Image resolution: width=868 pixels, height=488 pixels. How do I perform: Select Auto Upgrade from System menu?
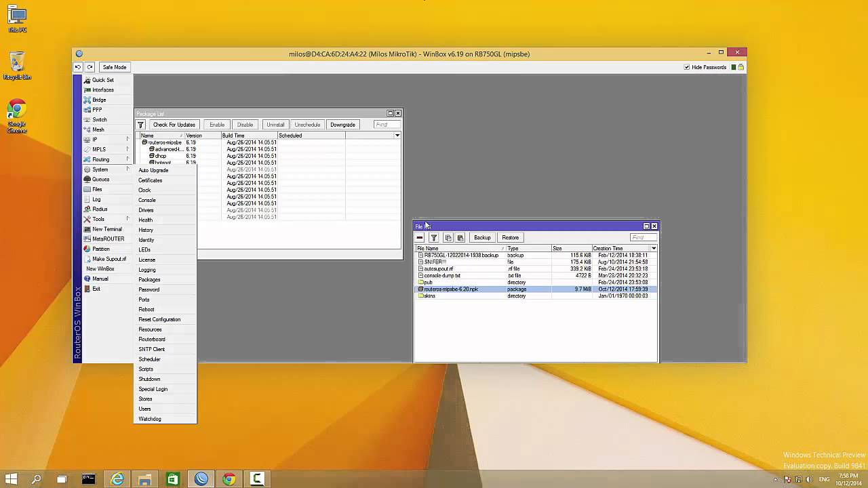[153, 170]
